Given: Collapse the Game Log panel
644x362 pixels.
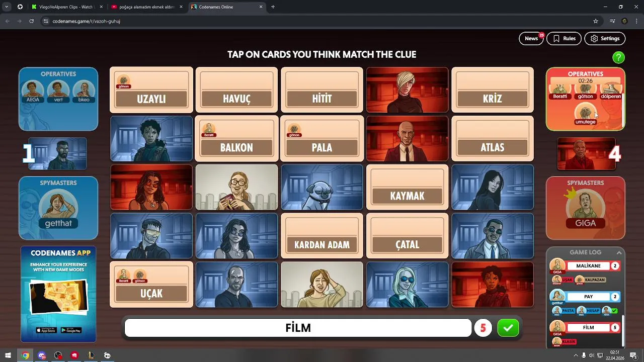Looking at the screenshot, I should tap(619, 252).
